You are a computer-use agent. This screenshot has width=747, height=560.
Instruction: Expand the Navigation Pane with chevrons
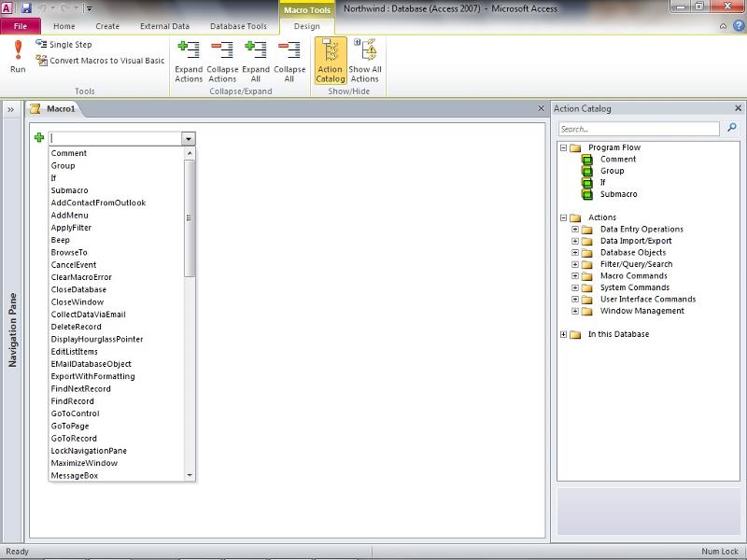(x=10, y=109)
